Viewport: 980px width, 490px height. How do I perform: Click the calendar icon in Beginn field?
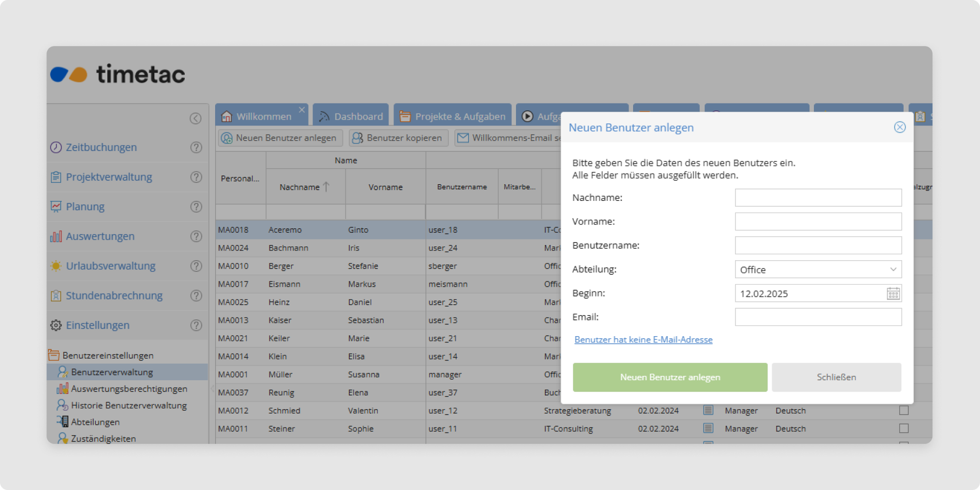893,294
